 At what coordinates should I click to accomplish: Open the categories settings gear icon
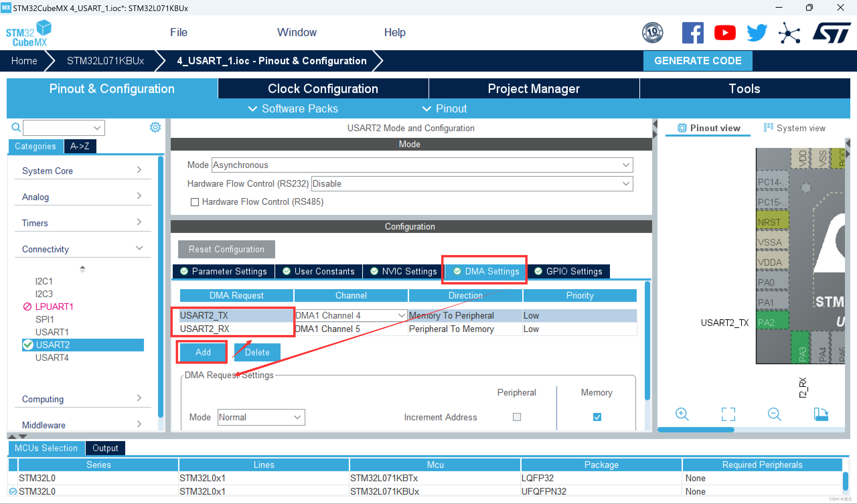(x=155, y=127)
